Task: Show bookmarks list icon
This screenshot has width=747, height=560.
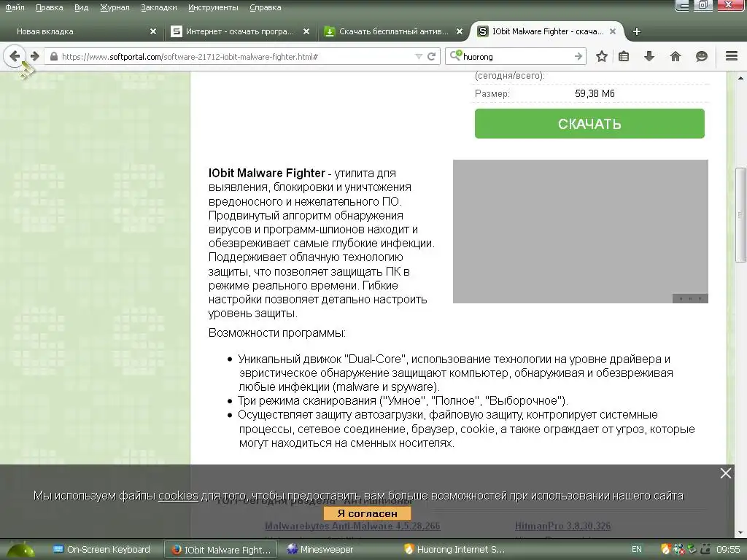Action: point(624,56)
